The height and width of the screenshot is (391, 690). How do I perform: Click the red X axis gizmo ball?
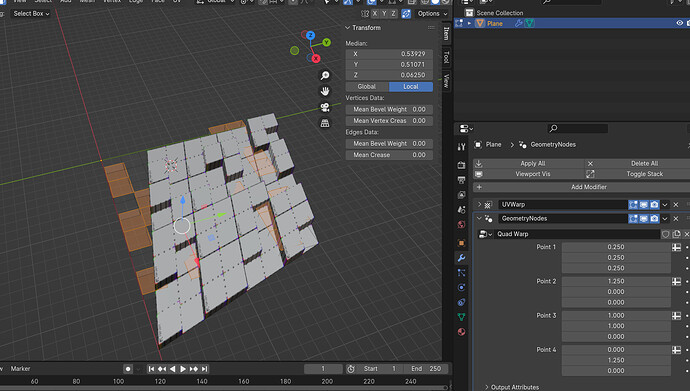(316, 58)
